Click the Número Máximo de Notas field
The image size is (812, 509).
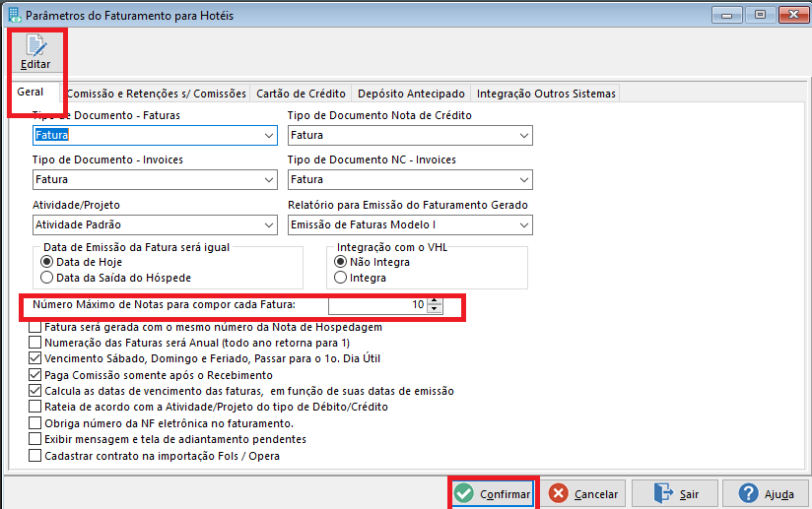[x=377, y=304]
